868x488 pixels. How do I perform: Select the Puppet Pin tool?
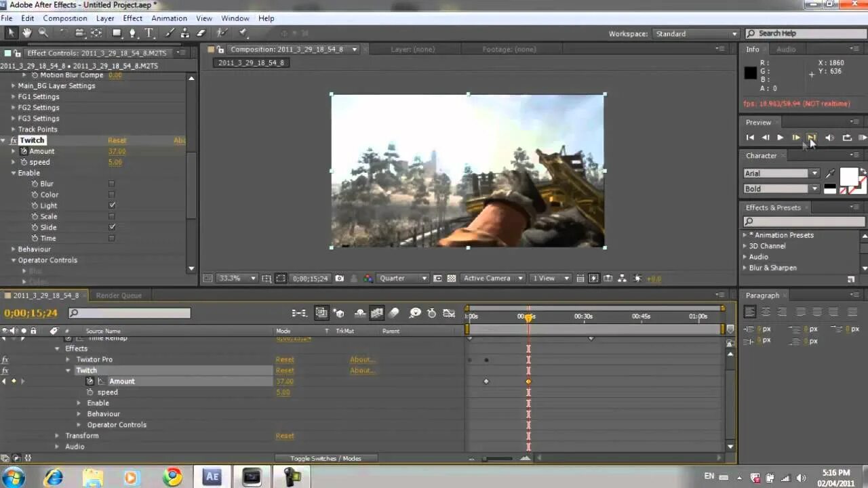click(x=243, y=33)
